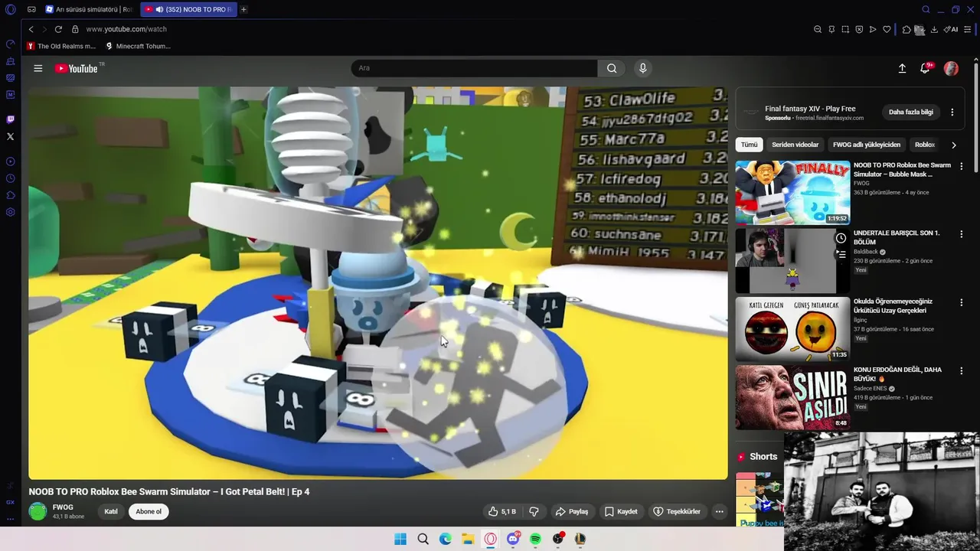Screen dimensions: 980x551
Task: Open the Player icon in sidebar
Action: (x=11, y=161)
